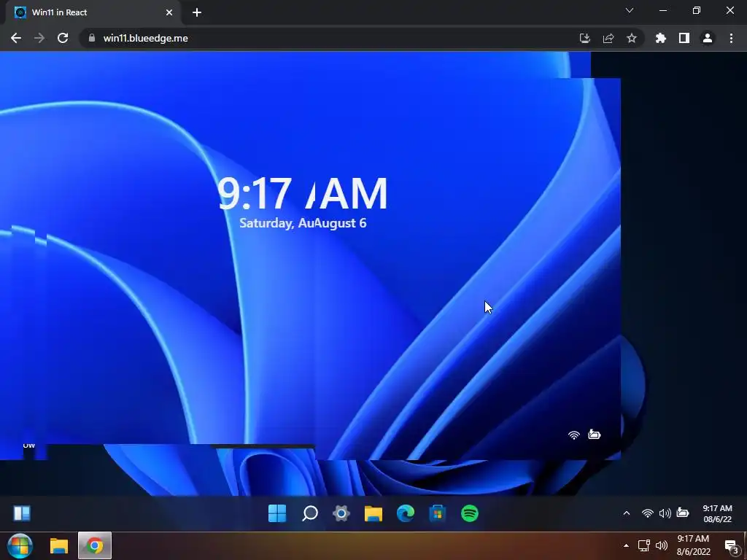Viewport: 747px width, 560px height.
Task: Click the lock screen Wi-Fi icon
Action: pos(574,435)
